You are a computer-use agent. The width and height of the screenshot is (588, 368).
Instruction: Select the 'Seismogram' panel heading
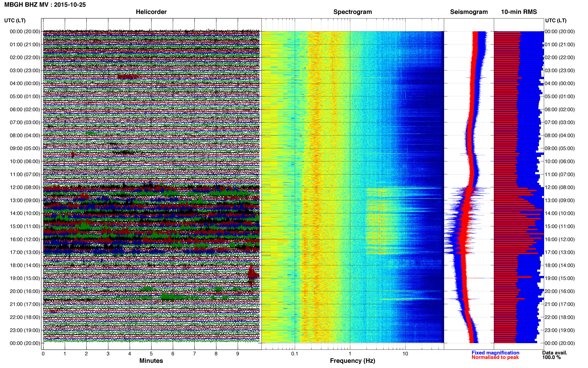[469, 12]
